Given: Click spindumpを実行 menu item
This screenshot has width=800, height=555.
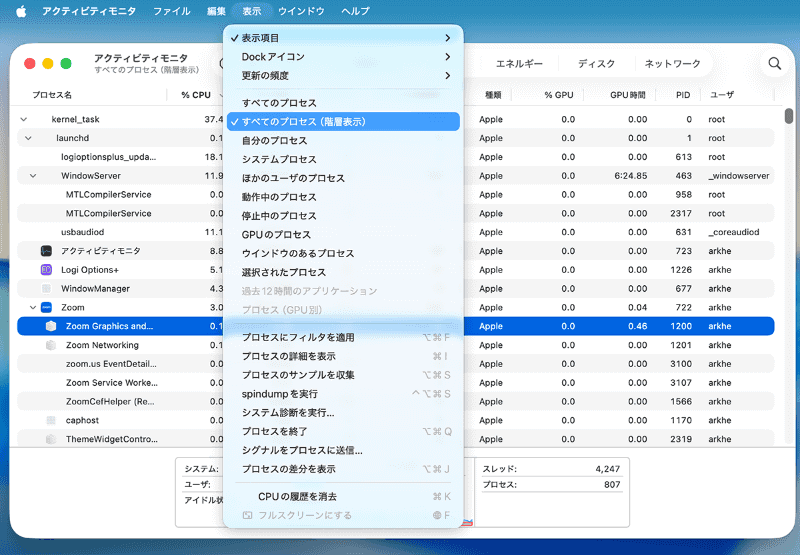Looking at the screenshot, I should coord(343,394).
